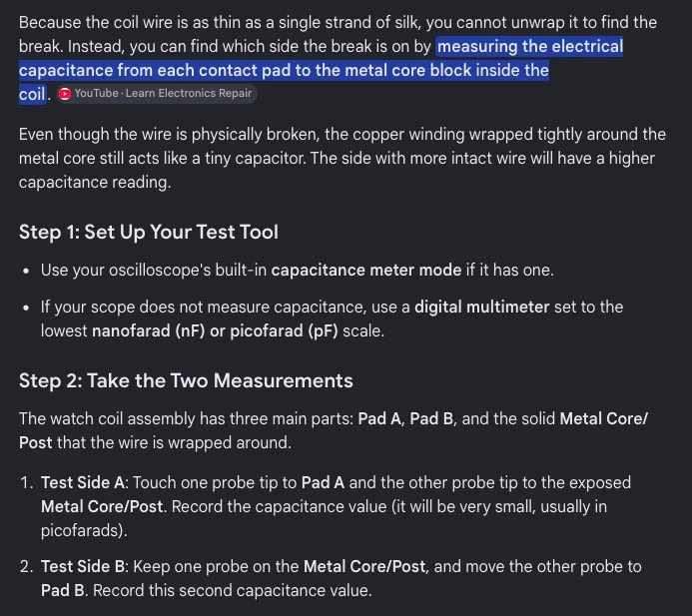The height and width of the screenshot is (616, 692).
Task: Click the highlighted phrase 'measuring the electrical'
Action: coord(529,46)
